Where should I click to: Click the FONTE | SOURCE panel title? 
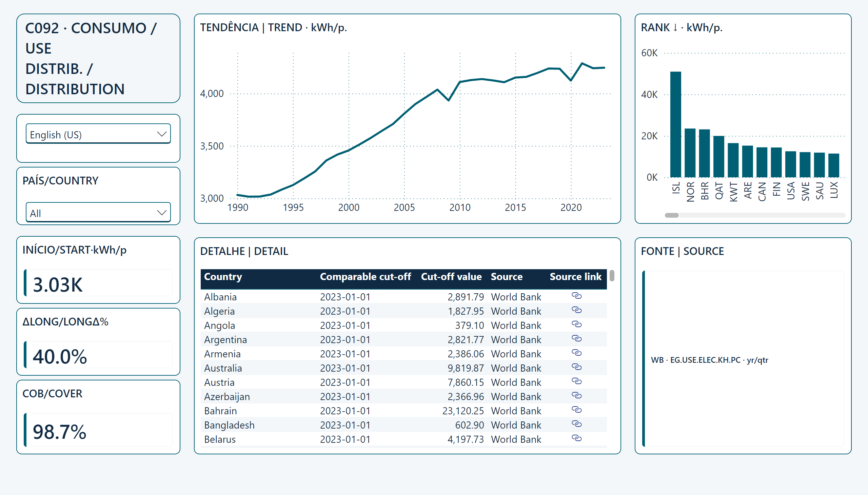[x=682, y=251]
